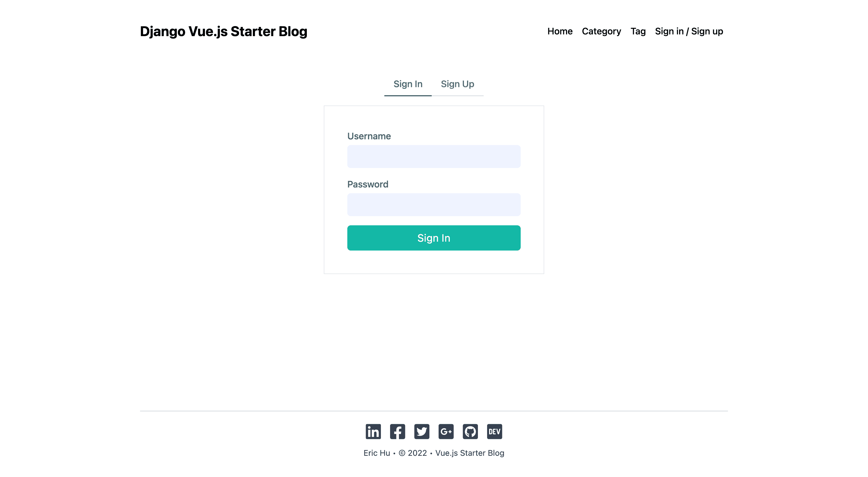Click the DEV community icon
Image resolution: width=868 pixels, height=477 pixels.
tap(494, 431)
